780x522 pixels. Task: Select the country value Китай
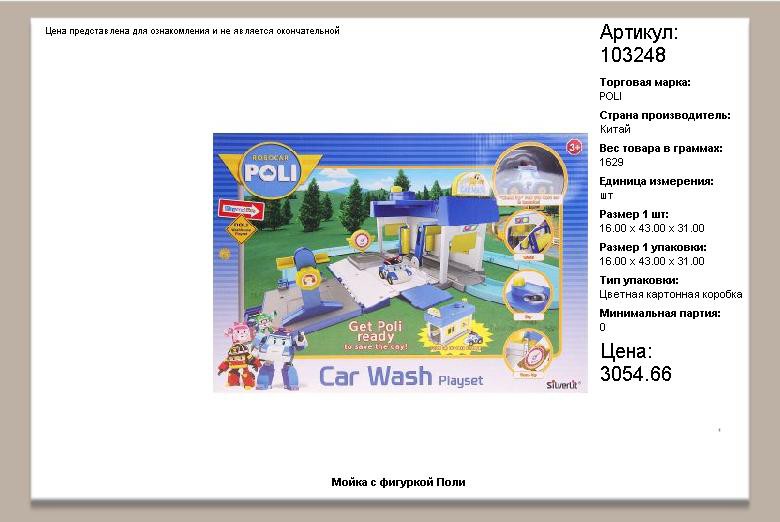point(615,129)
